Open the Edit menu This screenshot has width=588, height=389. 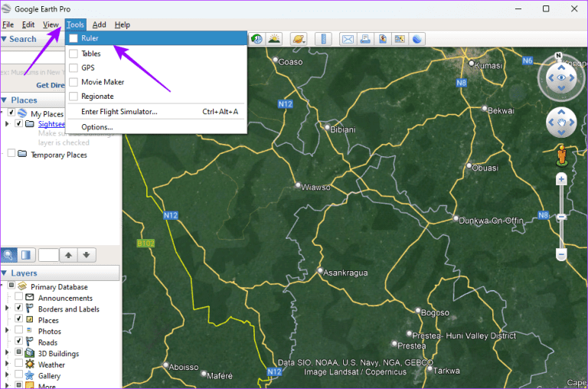pyautogui.click(x=28, y=25)
